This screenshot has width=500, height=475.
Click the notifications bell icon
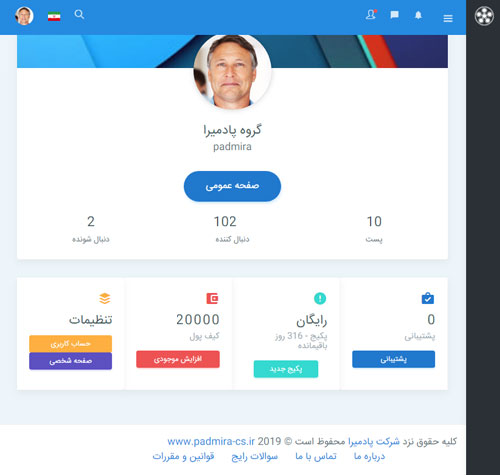[418, 15]
